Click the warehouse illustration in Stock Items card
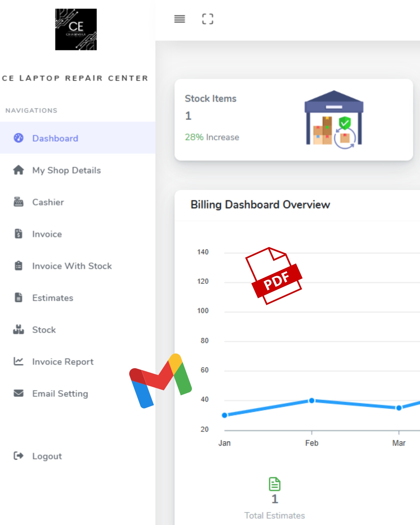Screen dimensions: 420x525 click(x=334, y=120)
